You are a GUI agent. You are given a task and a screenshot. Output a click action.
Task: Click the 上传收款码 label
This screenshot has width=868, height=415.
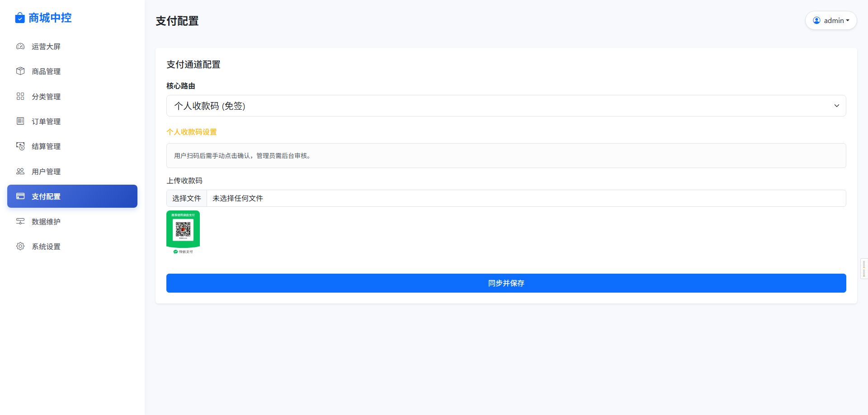(184, 181)
